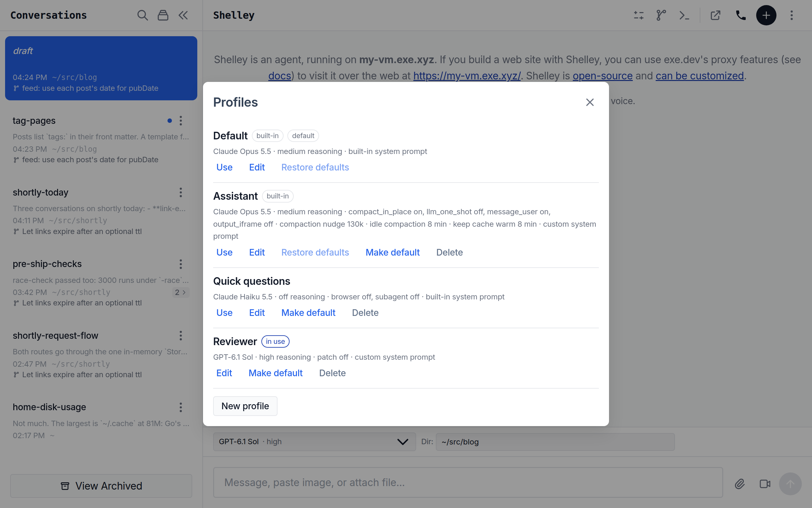
Task: Start new conversation with plus button
Action: pyautogui.click(x=766, y=15)
